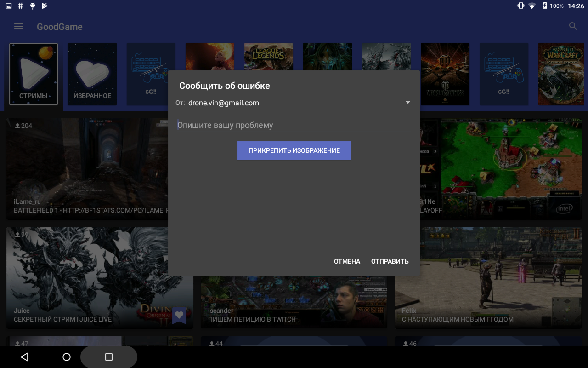Viewport: 588px width, 368px height.
Task: Tap the picture notification icon in status bar
Action: click(x=9, y=6)
